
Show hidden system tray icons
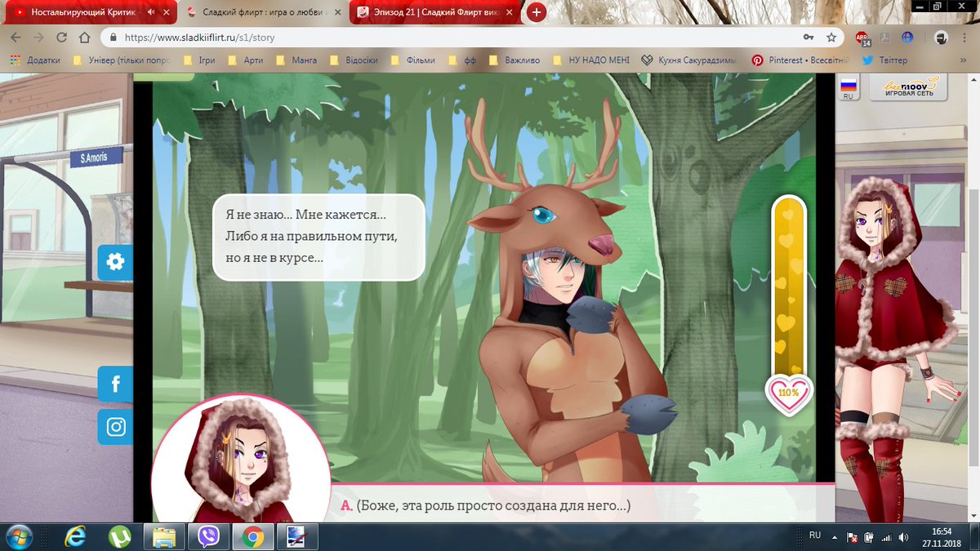pos(835,536)
